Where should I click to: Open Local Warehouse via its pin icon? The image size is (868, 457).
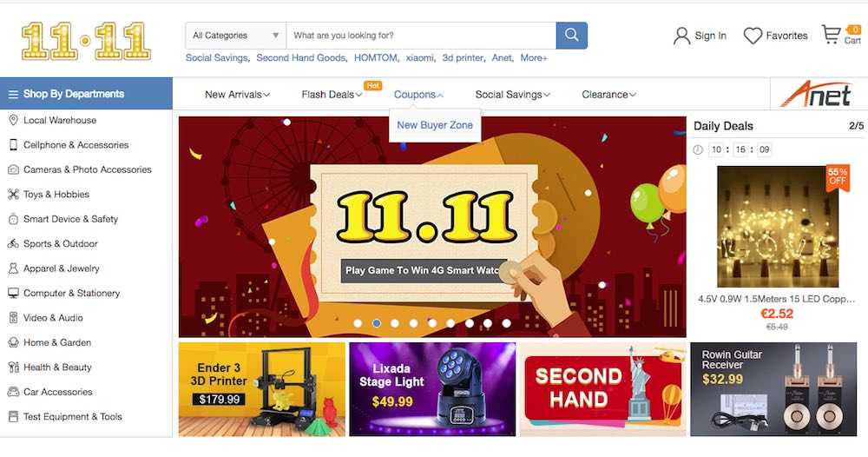point(13,120)
